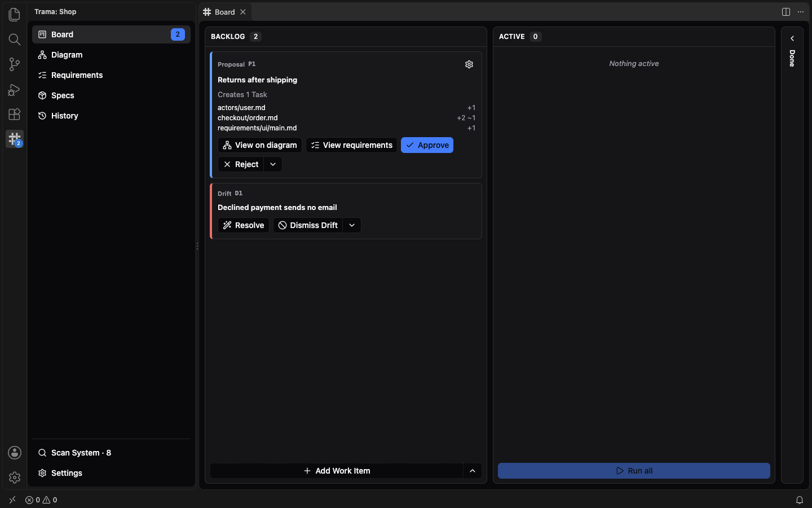Expand the Done column chevron

pyautogui.click(x=792, y=38)
